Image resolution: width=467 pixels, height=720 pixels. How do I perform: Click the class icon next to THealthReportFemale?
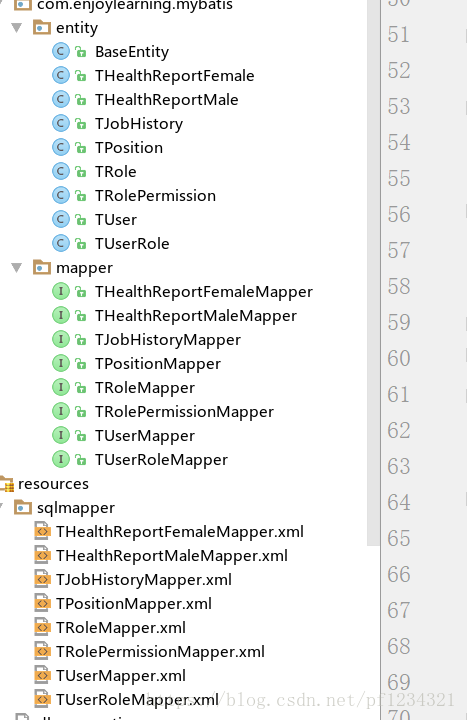pyautogui.click(x=61, y=75)
